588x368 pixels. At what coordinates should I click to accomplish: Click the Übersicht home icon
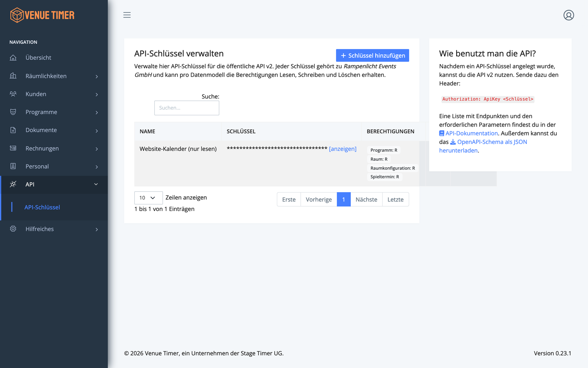coord(13,58)
